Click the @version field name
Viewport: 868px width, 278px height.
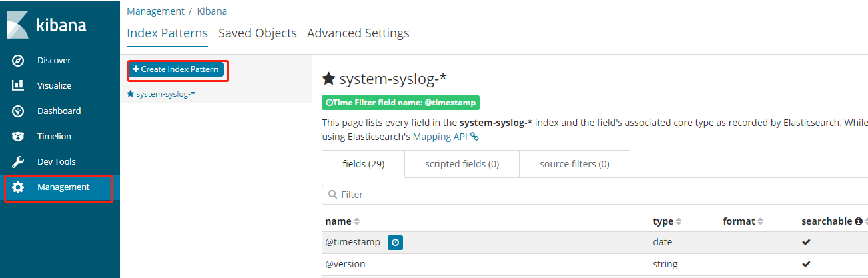click(x=345, y=264)
